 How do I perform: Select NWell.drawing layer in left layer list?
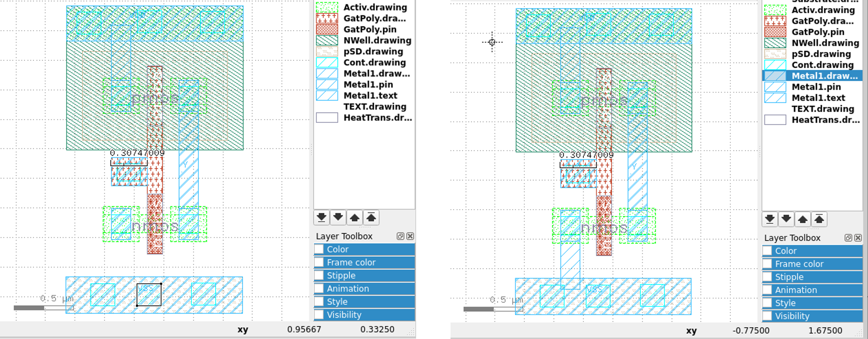click(377, 41)
